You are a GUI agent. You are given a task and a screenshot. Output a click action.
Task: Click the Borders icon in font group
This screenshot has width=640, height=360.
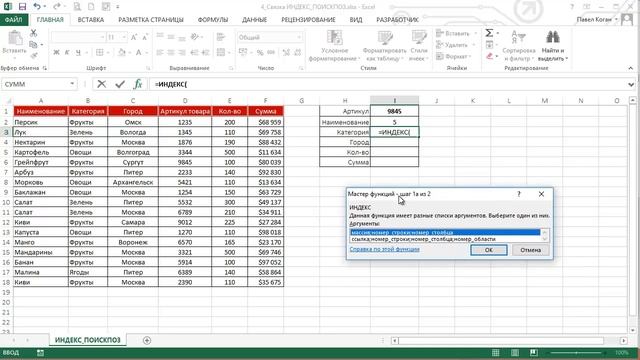(x=100, y=52)
